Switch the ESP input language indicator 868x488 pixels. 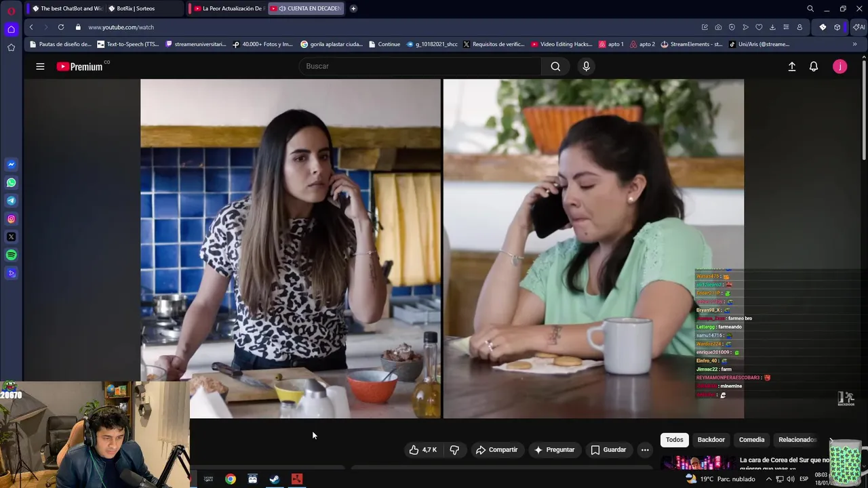[x=803, y=479]
